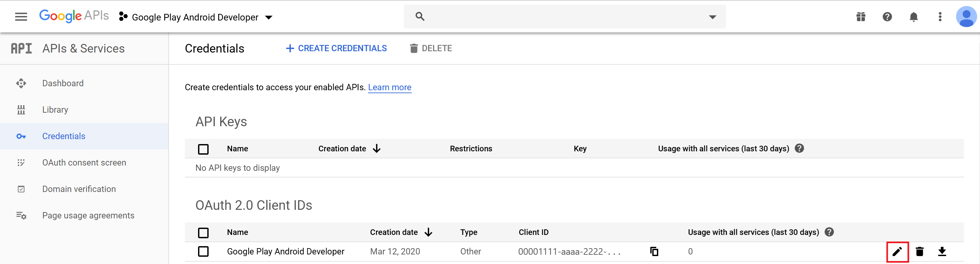Open the hamburger navigation menu
This screenshot has width=980, height=264.
click(21, 17)
